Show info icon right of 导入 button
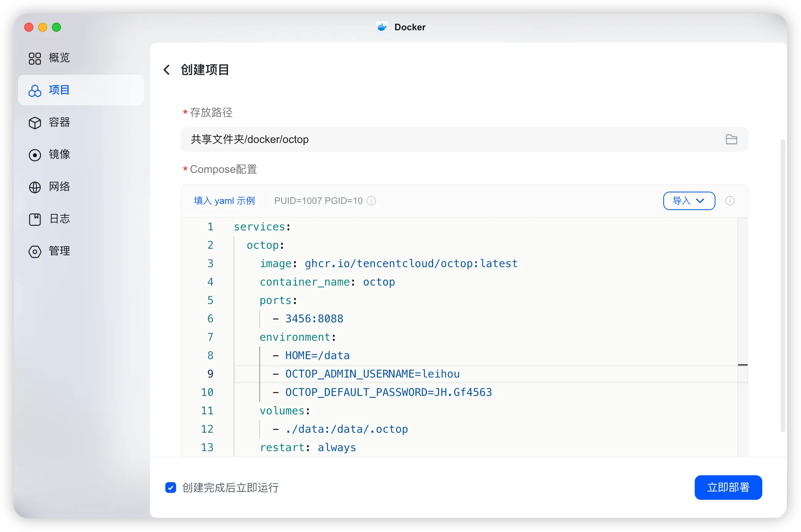Screen dimensions: 801x532 pyautogui.click(x=730, y=201)
